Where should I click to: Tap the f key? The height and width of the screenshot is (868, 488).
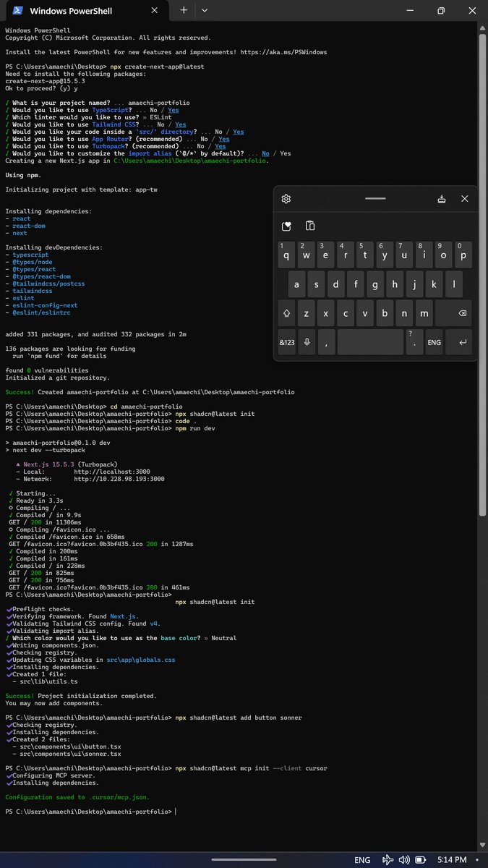point(355,284)
